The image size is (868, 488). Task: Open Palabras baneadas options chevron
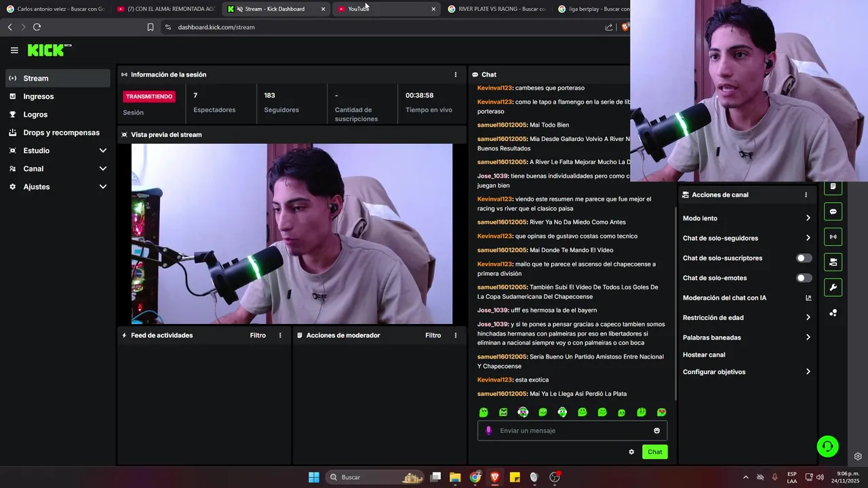point(808,338)
